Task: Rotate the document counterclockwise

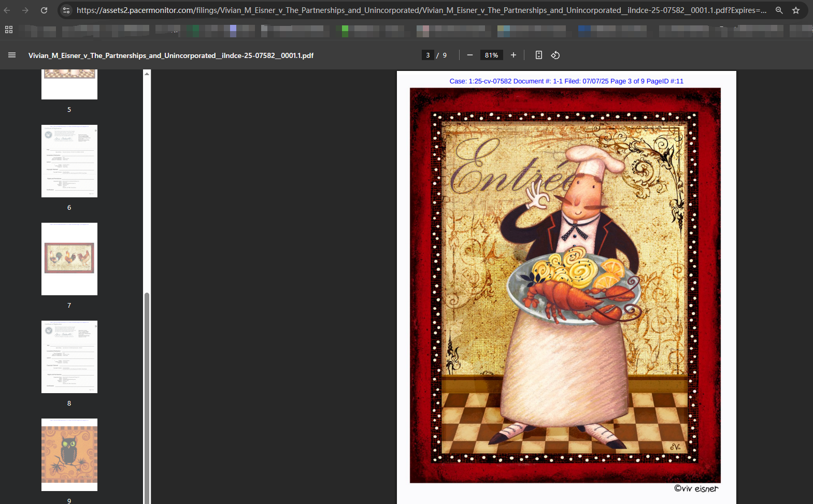Action: pos(555,55)
